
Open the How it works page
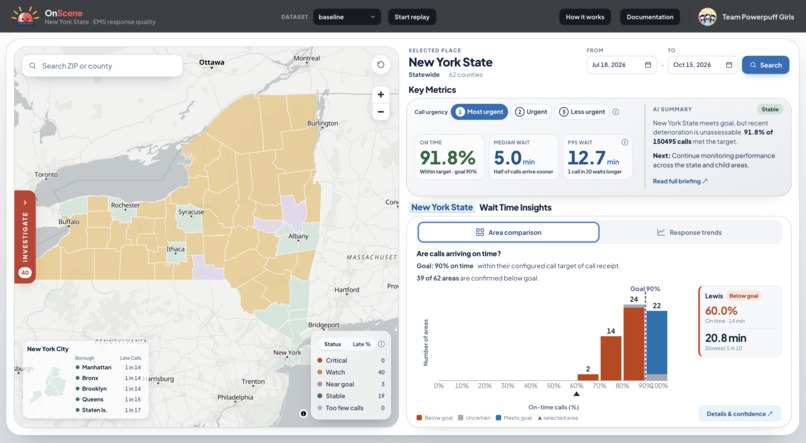click(585, 17)
